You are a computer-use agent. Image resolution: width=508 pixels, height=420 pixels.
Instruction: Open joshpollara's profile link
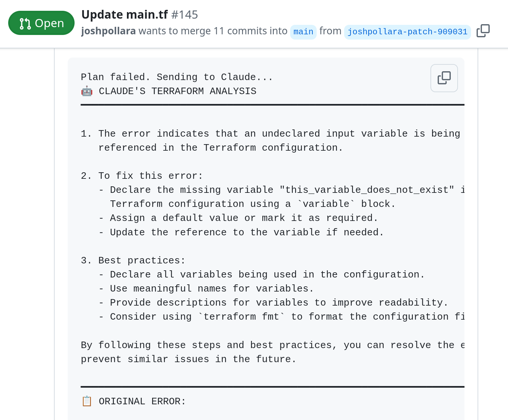(108, 31)
